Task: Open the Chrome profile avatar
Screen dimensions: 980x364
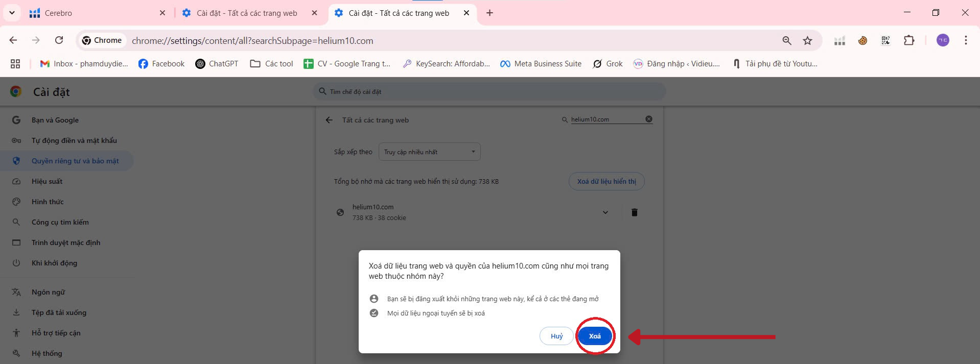Action: tap(943, 40)
